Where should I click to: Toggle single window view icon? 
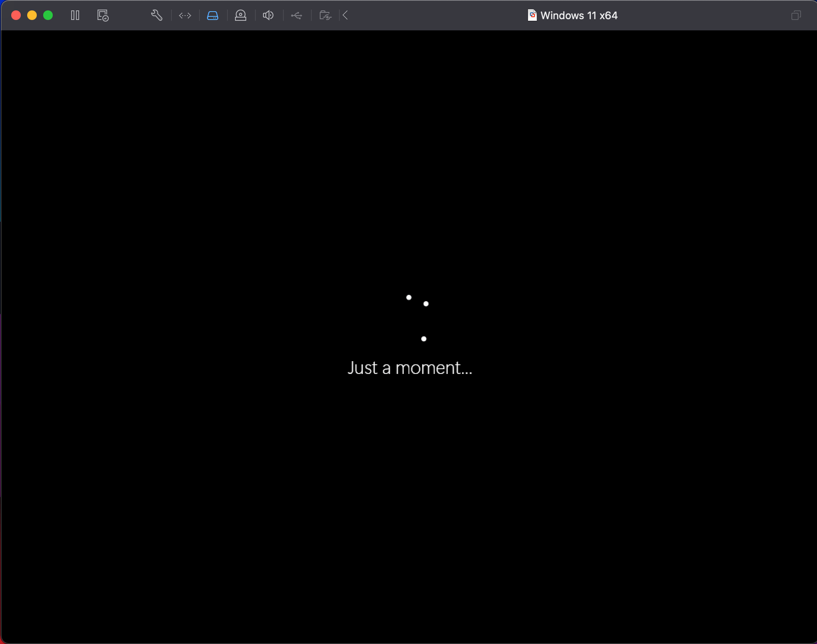tap(796, 16)
